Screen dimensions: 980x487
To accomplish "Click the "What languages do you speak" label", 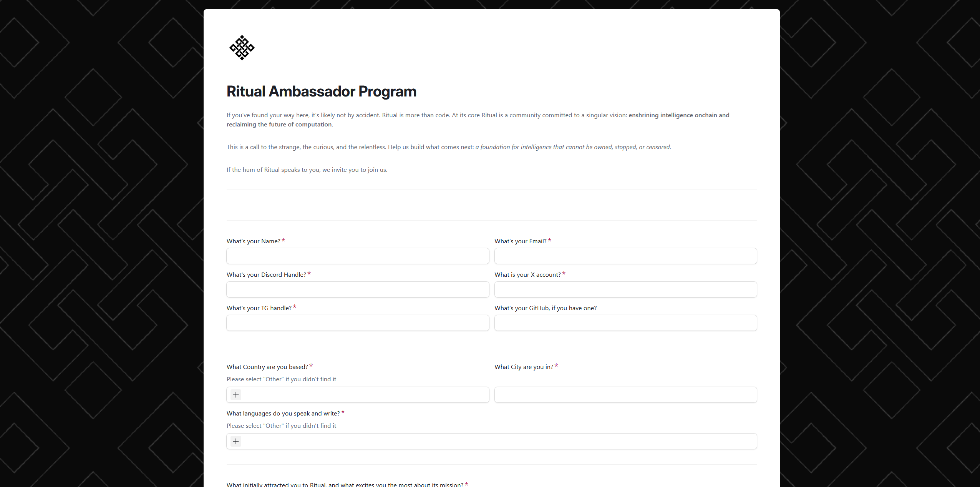I will click(x=283, y=414).
